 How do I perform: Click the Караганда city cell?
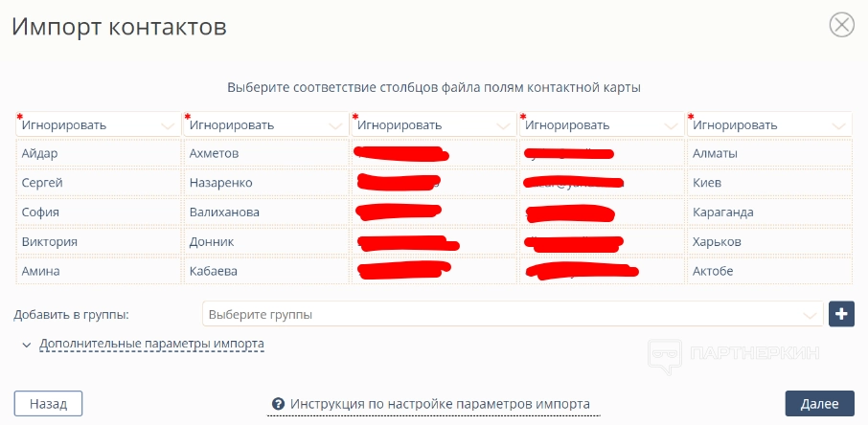coord(768,212)
